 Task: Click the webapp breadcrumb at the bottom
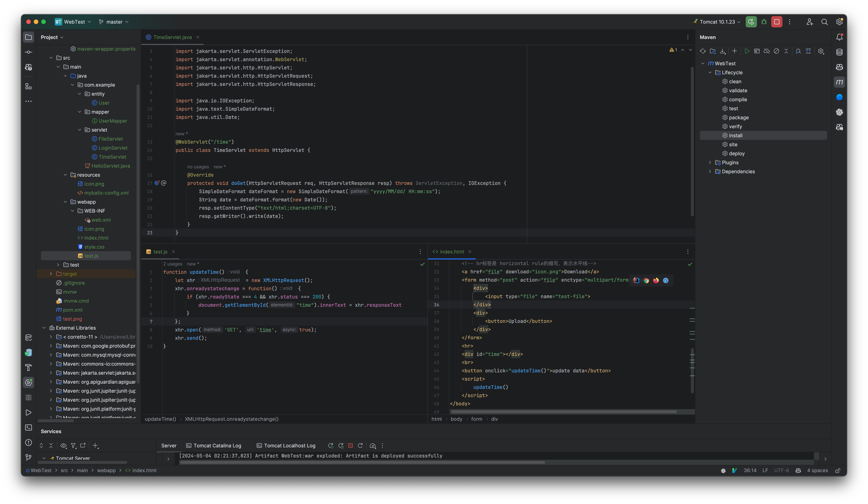107,470
